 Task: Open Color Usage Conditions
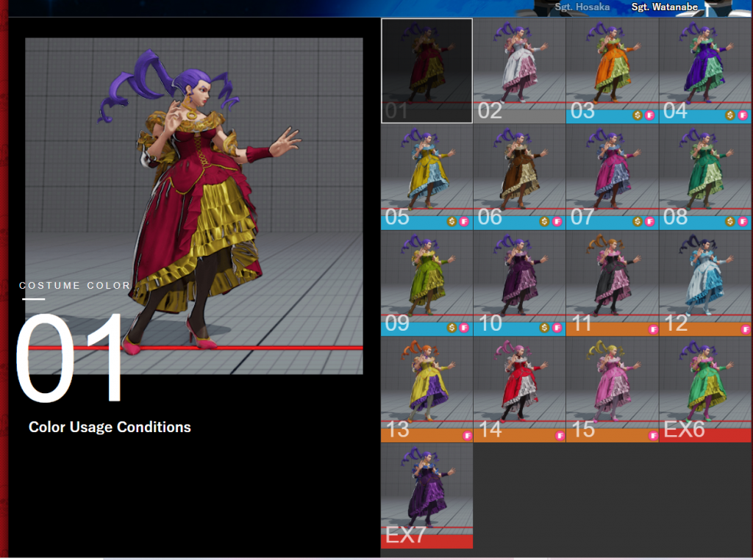click(x=110, y=427)
